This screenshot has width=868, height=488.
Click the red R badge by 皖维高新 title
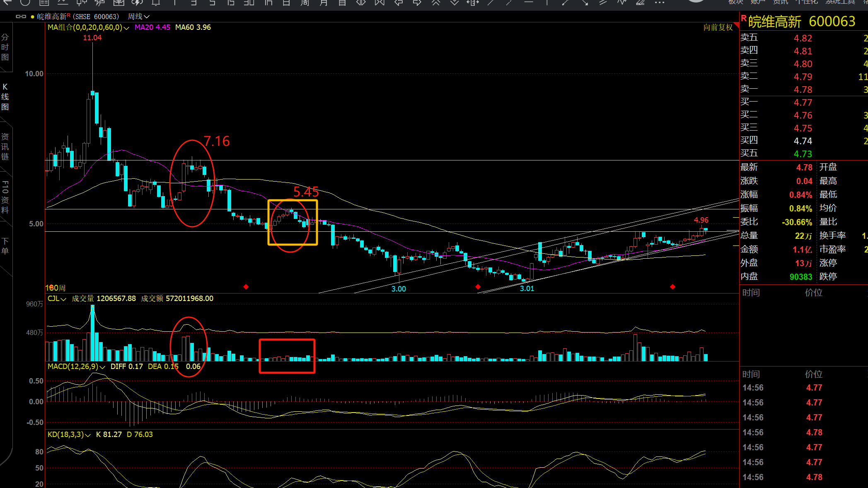pyautogui.click(x=744, y=18)
